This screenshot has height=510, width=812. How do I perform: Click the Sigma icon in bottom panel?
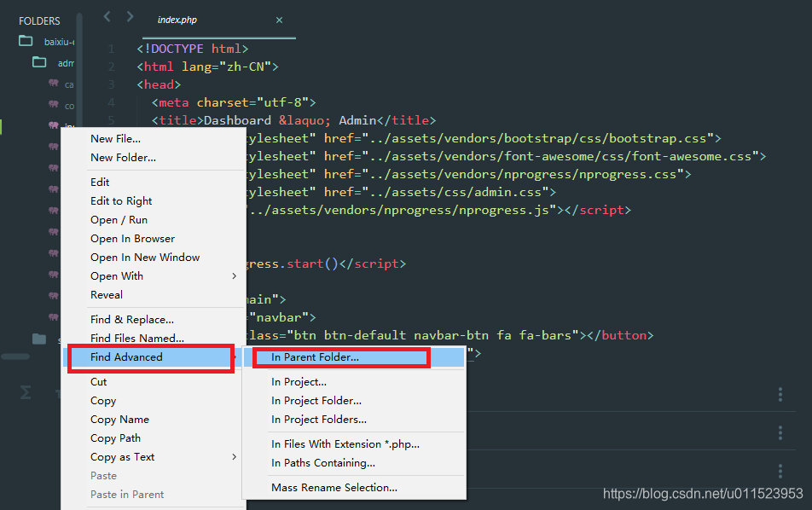[x=26, y=392]
